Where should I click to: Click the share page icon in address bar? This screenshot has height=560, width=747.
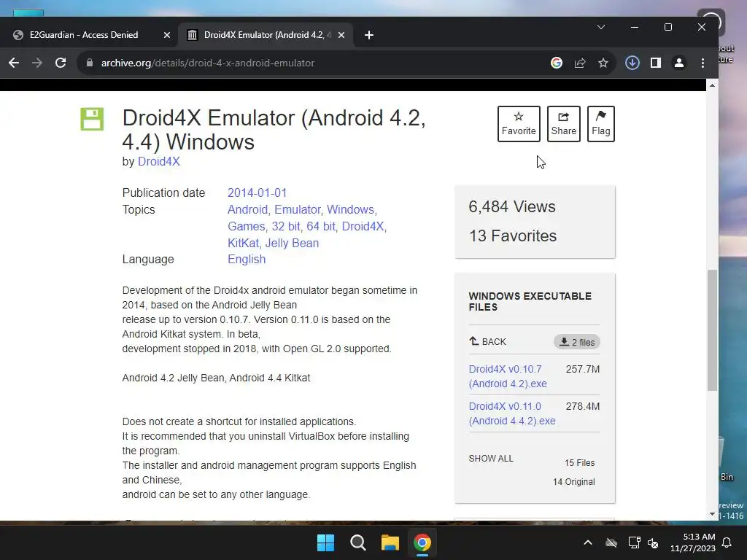[x=580, y=63]
